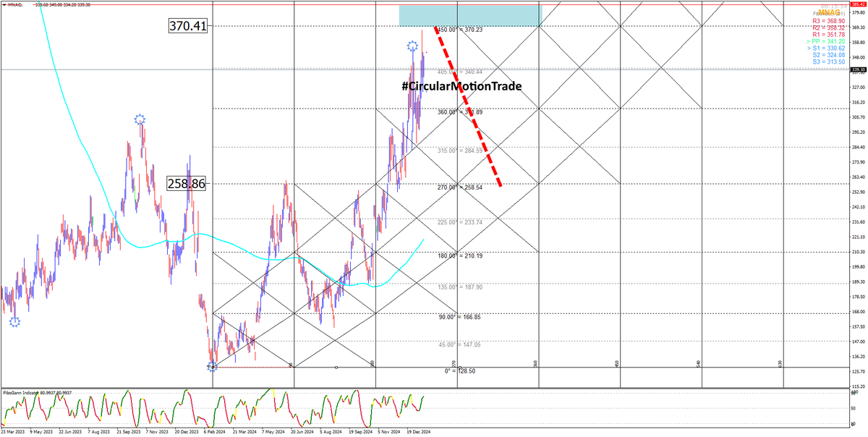Select the light blue rectangle zone at top
Image resolution: width=868 pixels, height=437 pixels.
[469, 16]
